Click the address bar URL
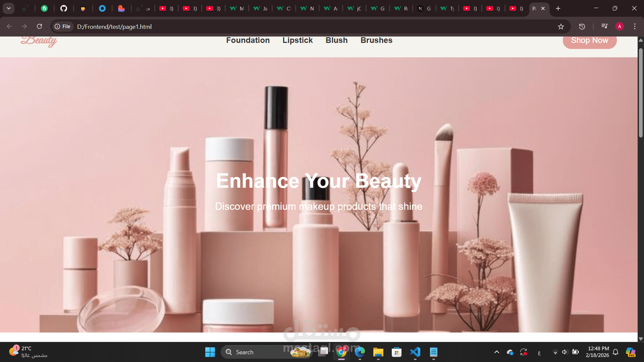This screenshot has height=362, width=644. tap(114, 26)
